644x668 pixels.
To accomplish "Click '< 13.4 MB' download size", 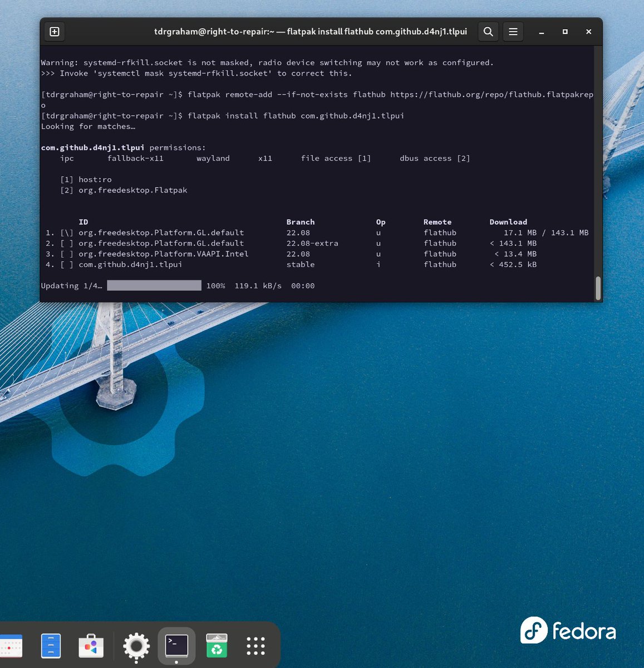I will pyautogui.click(x=515, y=254).
